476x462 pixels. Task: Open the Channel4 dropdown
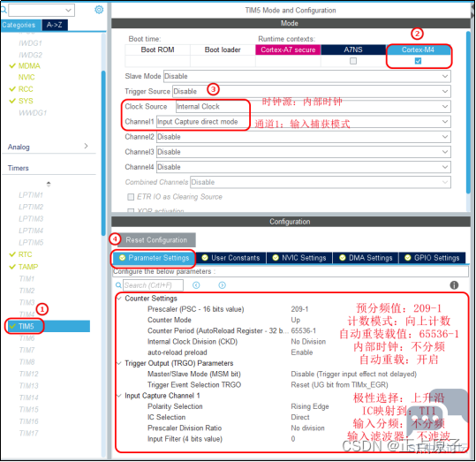click(x=303, y=167)
